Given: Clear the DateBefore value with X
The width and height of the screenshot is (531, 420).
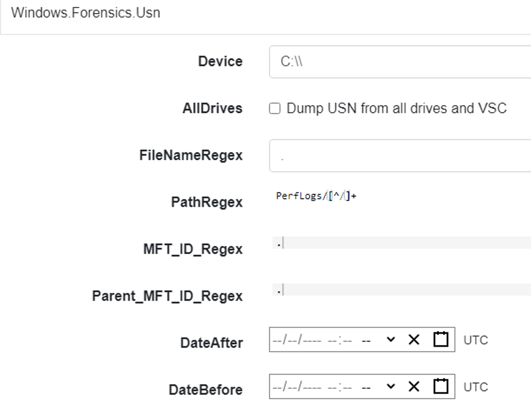Looking at the screenshot, I should tap(413, 387).
